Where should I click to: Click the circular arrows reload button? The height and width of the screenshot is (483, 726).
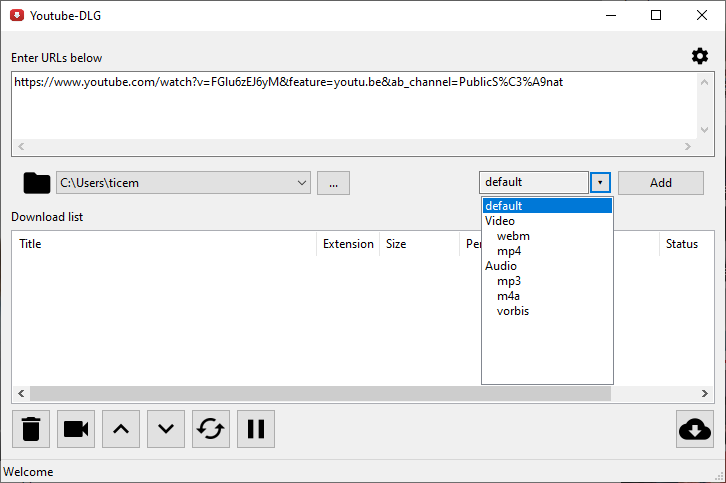[211, 429]
